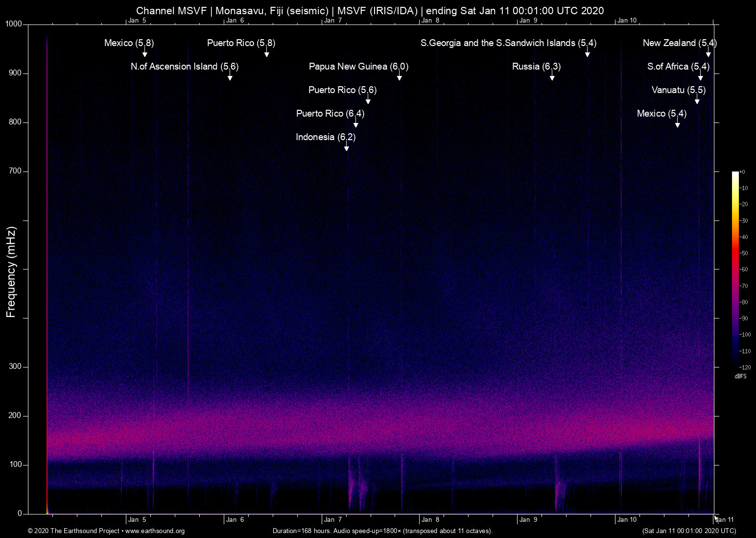Open the www.earthsound.org link in footer
The height and width of the screenshot is (538, 756).
(x=155, y=531)
